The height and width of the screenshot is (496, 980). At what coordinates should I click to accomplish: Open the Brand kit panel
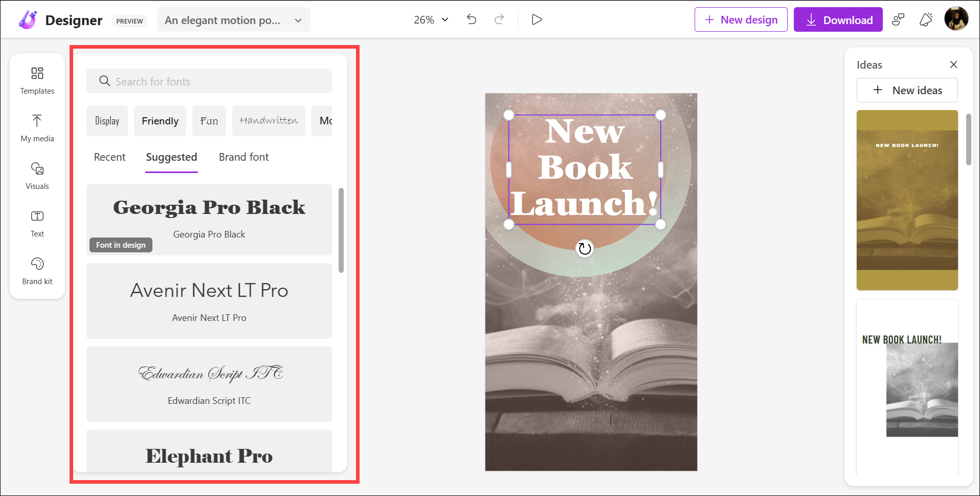(x=37, y=271)
